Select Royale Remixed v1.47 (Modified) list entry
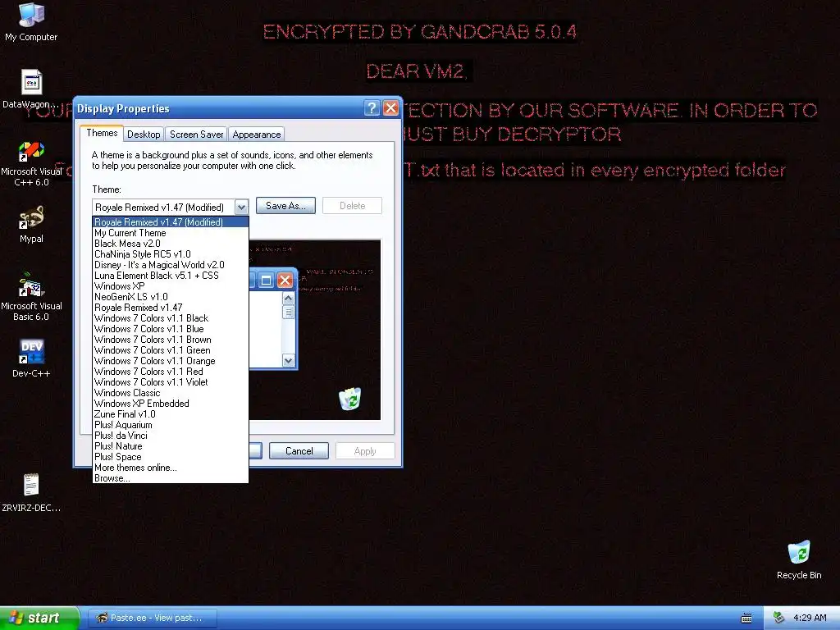The width and height of the screenshot is (840, 630). click(171, 221)
